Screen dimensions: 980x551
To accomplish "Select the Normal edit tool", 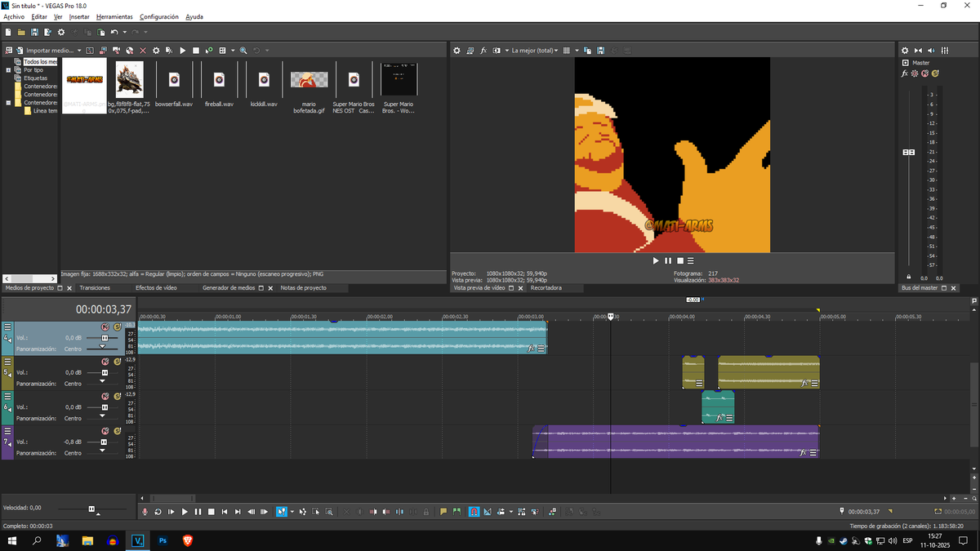I will (x=281, y=512).
